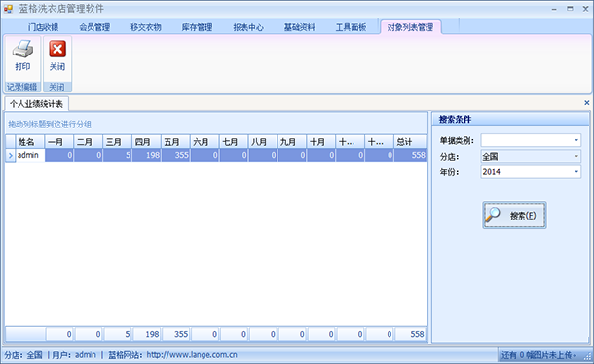This screenshot has width=594, height=364.
Task: Minimize the 蓝格洗衣店管理软件 window
Action: click(x=554, y=9)
